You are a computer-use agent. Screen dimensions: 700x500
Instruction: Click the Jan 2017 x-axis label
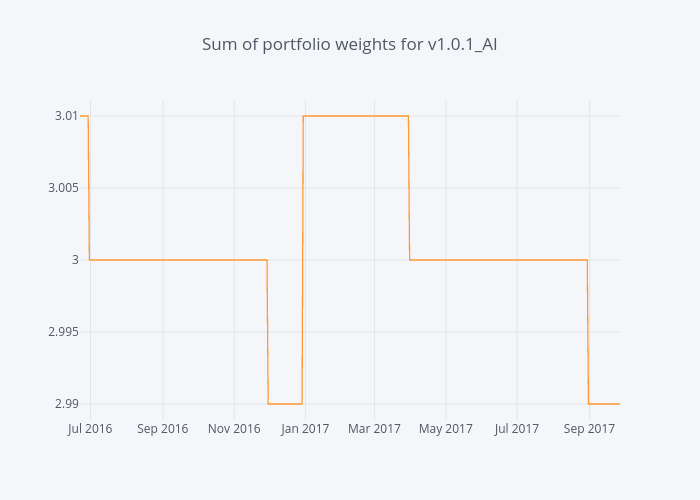[x=304, y=429]
